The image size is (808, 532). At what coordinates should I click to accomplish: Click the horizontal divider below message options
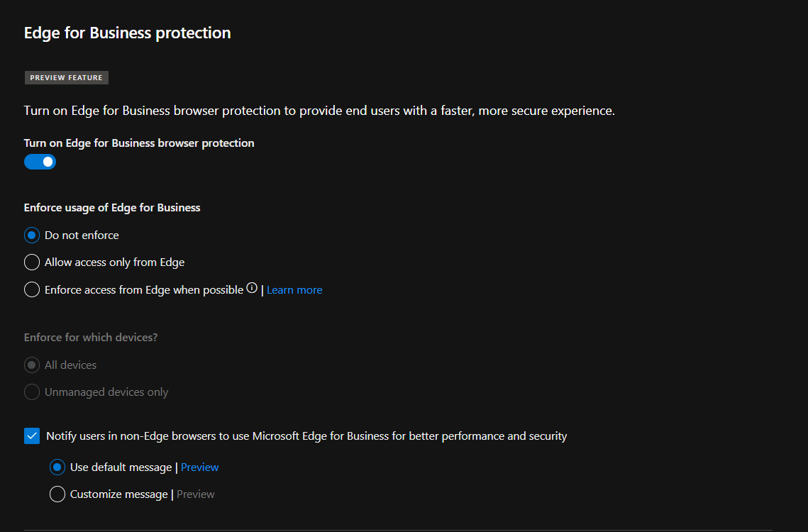point(397,530)
